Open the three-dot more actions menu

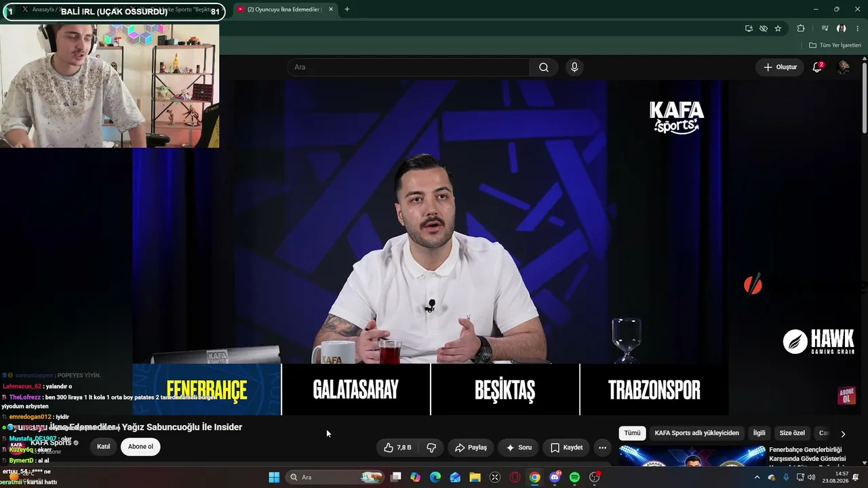(x=602, y=447)
